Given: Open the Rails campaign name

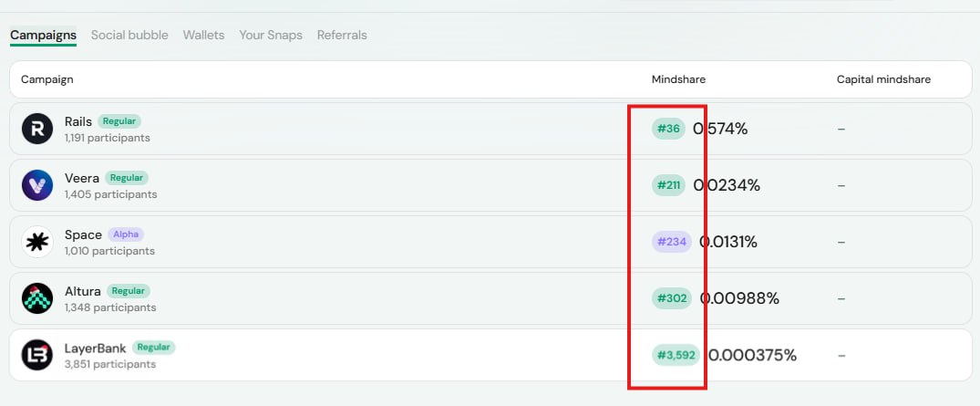Looking at the screenshot, I should 78,121.
